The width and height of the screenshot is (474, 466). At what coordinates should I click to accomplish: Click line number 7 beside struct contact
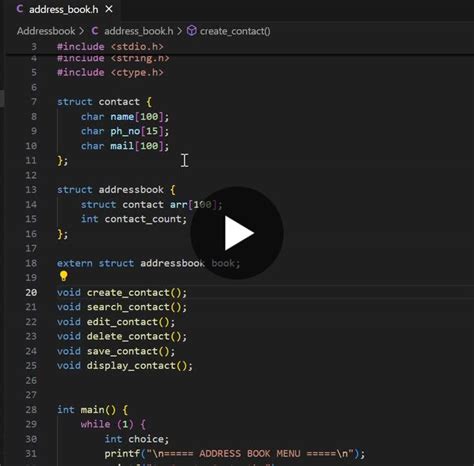click(34, 102)
